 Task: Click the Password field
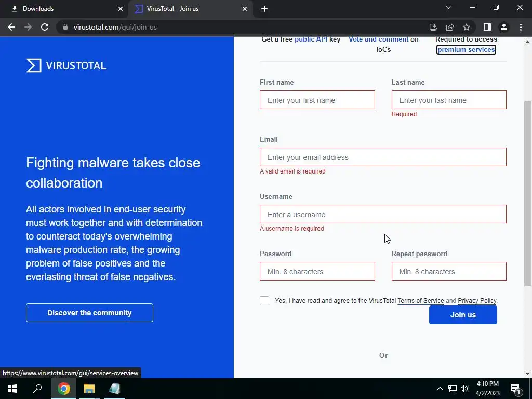pos(317,271)
